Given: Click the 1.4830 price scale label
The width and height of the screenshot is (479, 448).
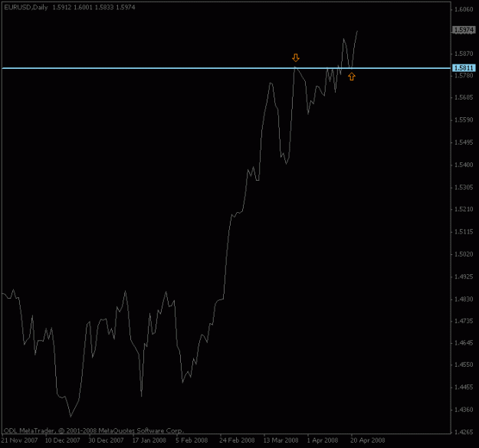Looking at the screenshot, I should [464, 299].
